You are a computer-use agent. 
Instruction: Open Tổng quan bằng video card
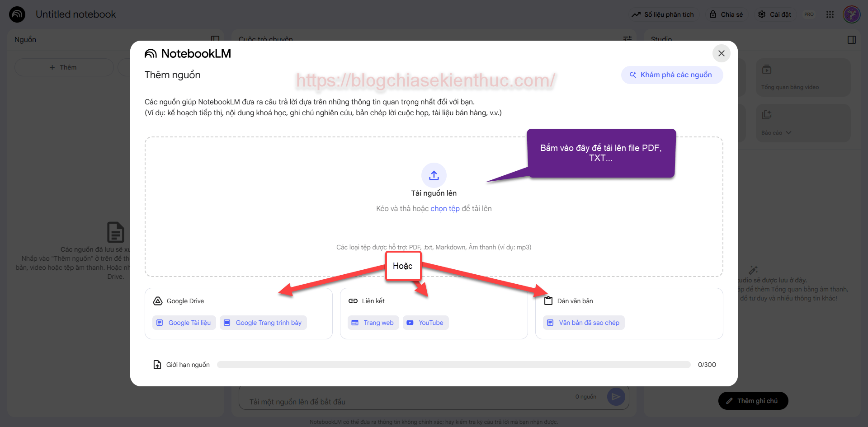803,77
